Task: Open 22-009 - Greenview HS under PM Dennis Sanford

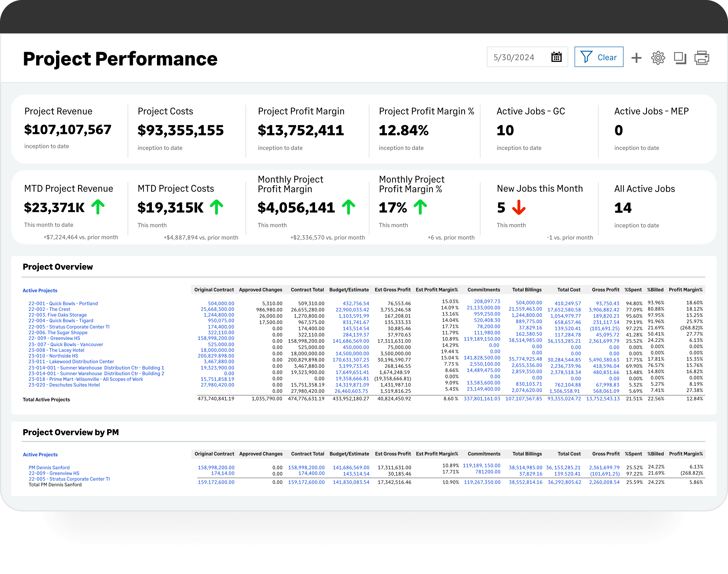Action: (54, 473)
